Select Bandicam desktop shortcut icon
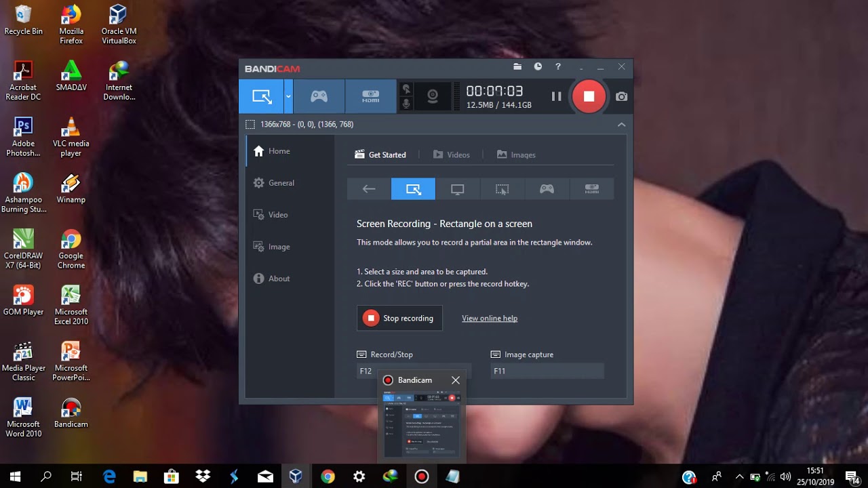The height and width of the screenshot is (488, 868). tap(71, 414)
